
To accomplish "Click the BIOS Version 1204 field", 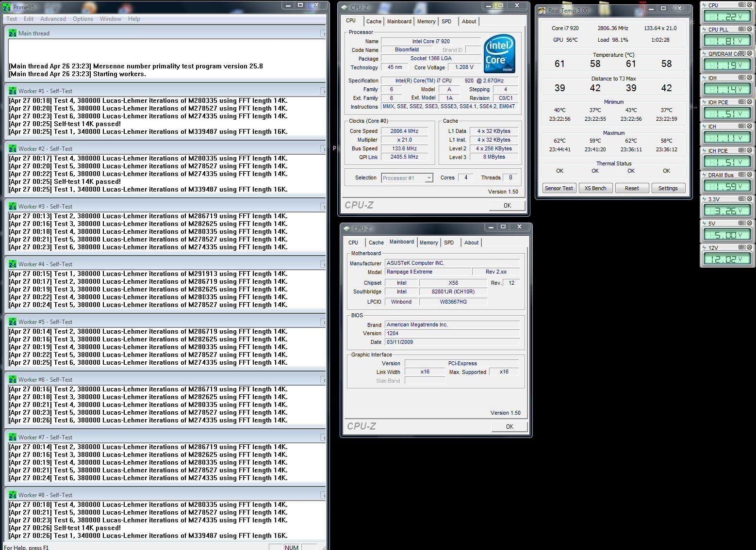I will click(x=452, y=333).
